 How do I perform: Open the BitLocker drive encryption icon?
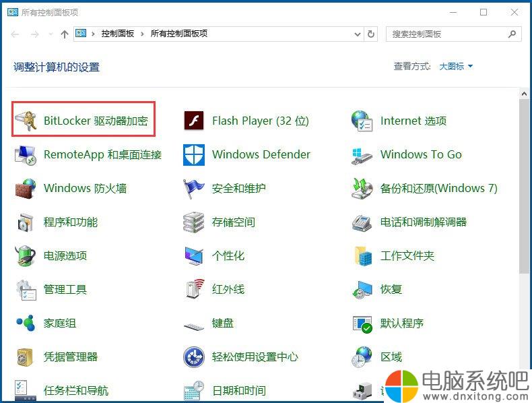(25, 121)
